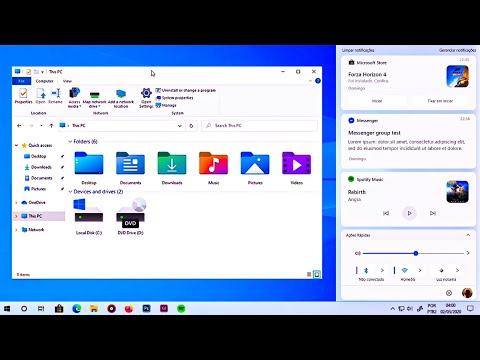The image size is (480, 360).
Task: Go back with the left arrow button
Action: [19, 126]
